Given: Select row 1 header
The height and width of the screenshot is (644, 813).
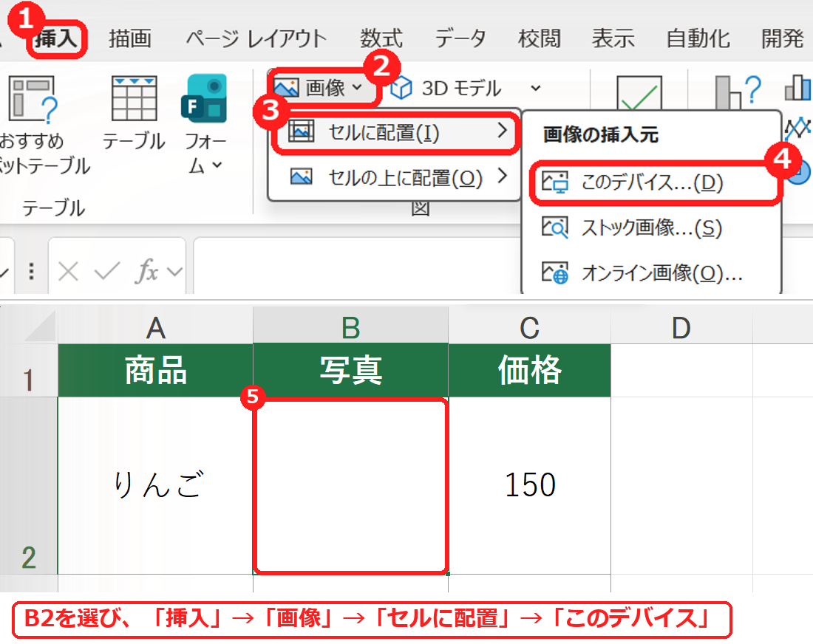Looking at the screenshot, I should pyautogui.click(x=29, y=371).
